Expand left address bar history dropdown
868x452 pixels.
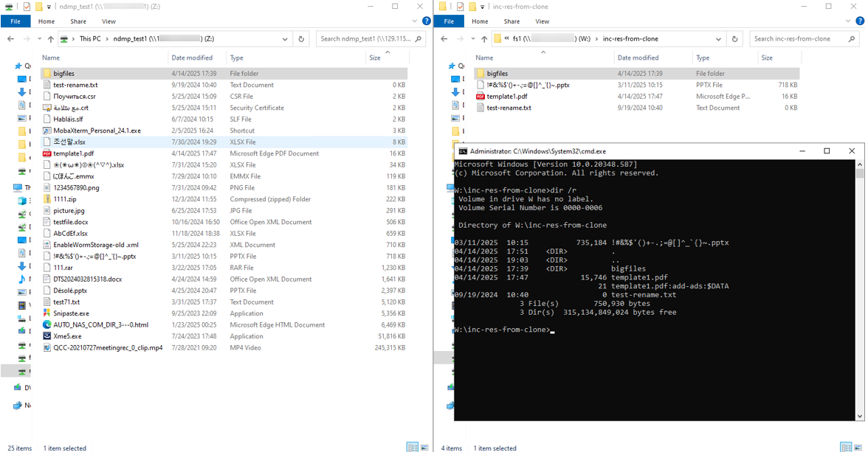pos(285,39)
